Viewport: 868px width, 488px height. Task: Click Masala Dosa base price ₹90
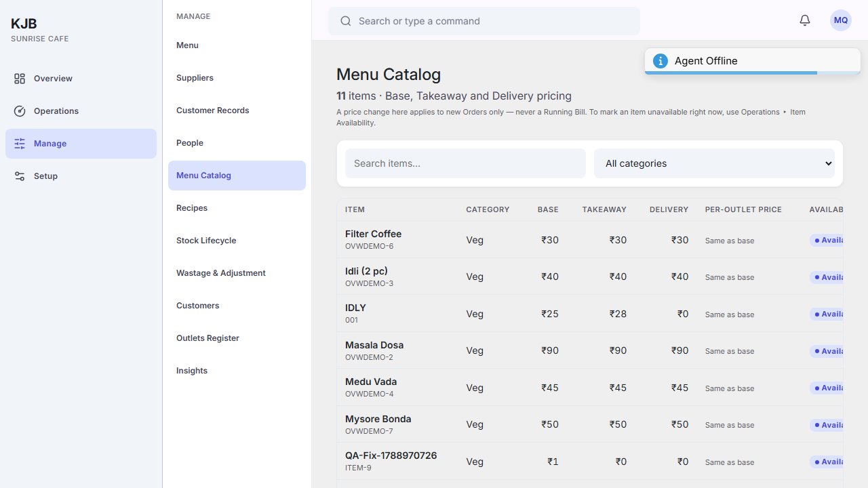tap(550, 350)
